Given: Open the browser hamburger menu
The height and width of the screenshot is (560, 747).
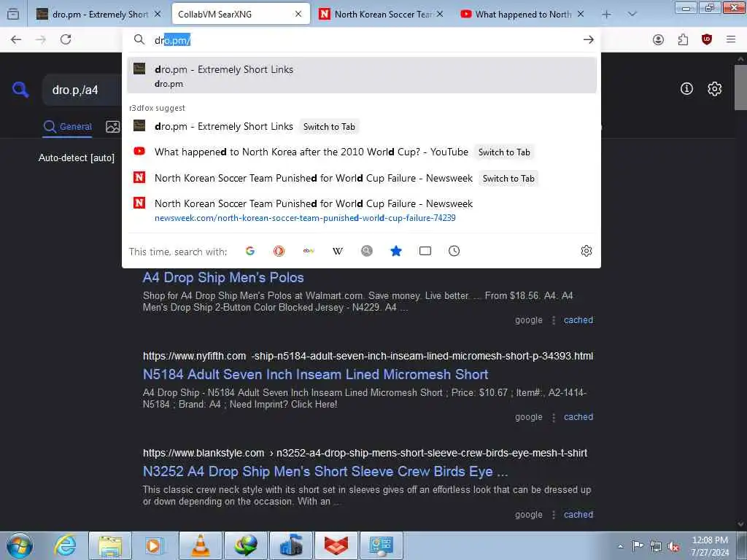Looking at the screenshot, I should click(x=731, y=39).
